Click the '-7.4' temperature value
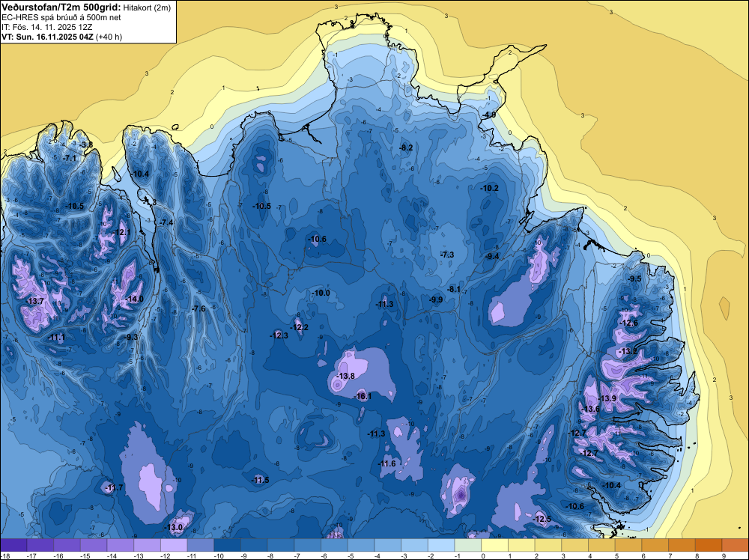 [167, 222]
